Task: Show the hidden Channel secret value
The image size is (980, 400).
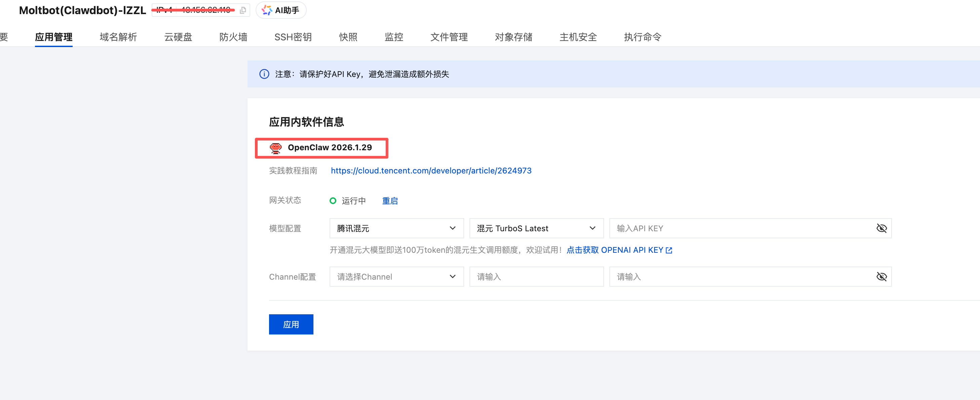Action: point(881,277)
